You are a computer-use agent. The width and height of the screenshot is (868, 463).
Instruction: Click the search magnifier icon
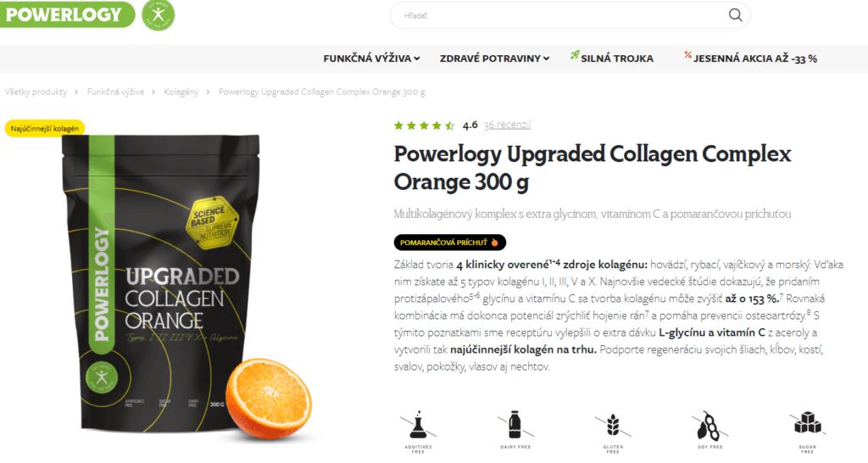(735, 15)
